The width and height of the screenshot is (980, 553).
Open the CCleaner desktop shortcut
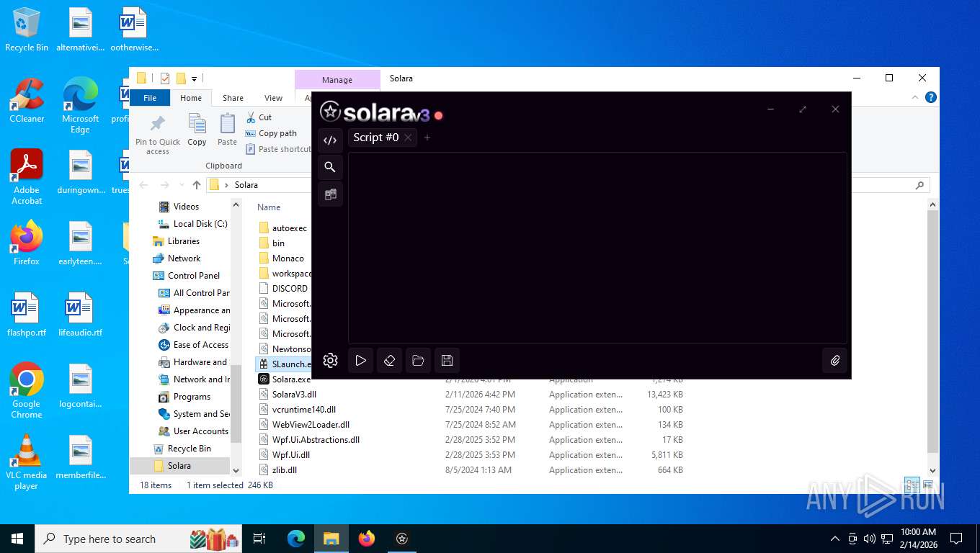click(27, 102)
